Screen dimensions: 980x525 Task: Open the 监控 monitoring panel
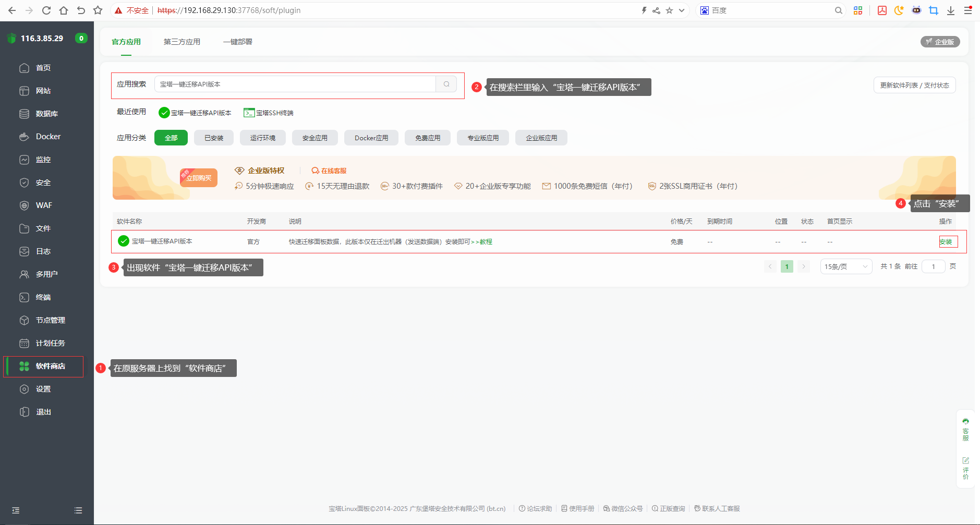click(x=43, y=159)
